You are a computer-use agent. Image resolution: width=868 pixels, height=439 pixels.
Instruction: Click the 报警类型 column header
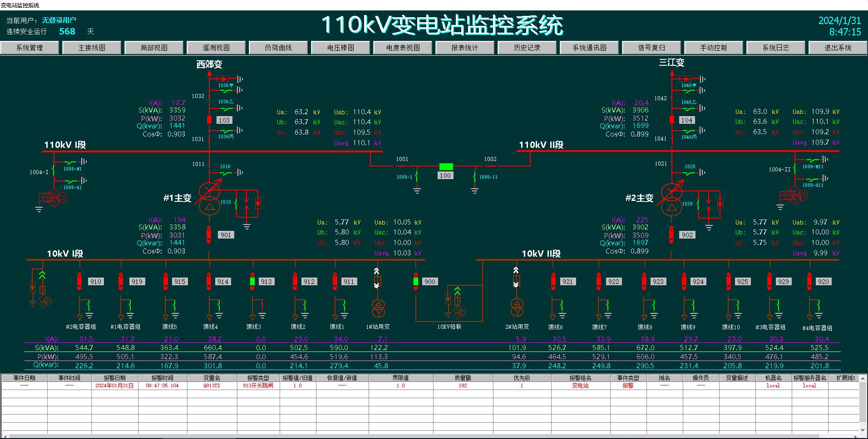pyautogui.click(x=258, y=378)
